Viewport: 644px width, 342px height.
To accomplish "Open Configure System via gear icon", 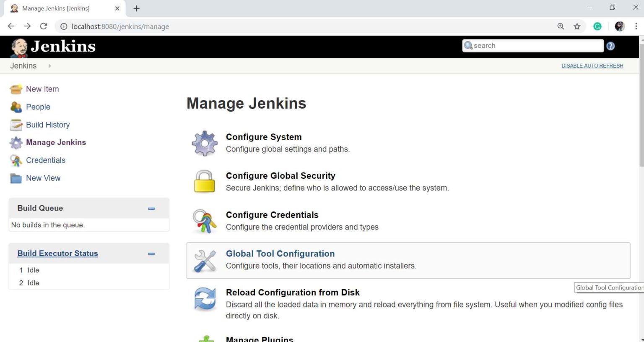I will pyautogui.click(x=204, y=143).
